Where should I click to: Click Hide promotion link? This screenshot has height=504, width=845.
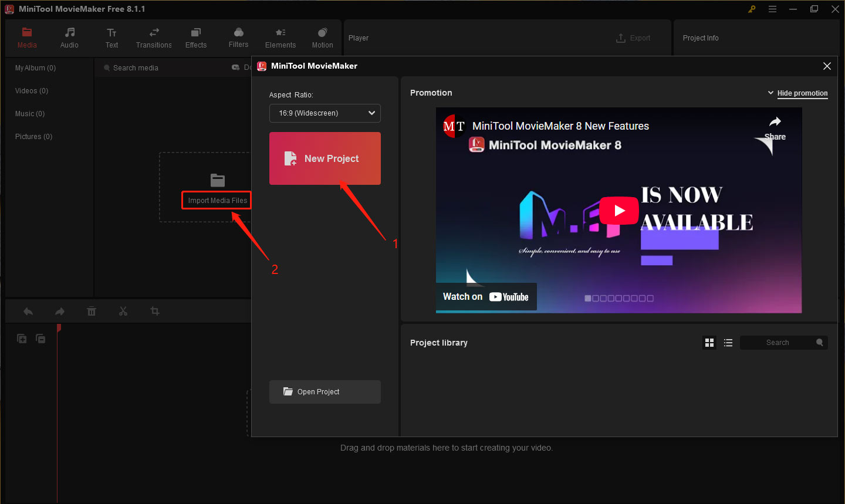[x=802, y=93]
